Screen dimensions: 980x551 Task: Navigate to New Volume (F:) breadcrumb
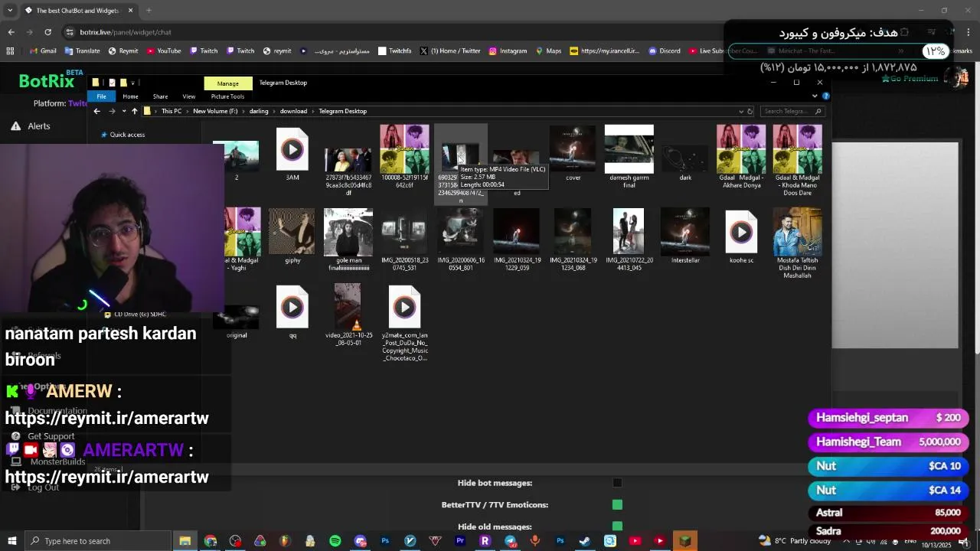coord(215,111)
